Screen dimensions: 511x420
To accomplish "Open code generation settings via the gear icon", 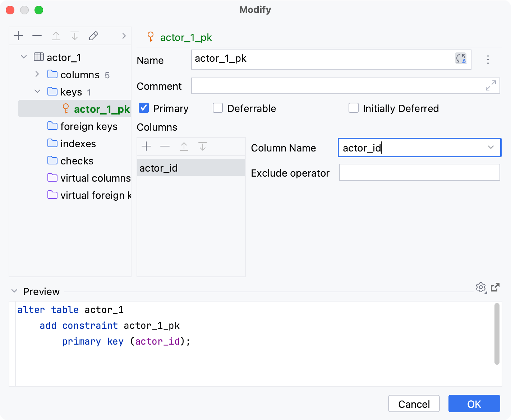I will [x=481, y=287].
